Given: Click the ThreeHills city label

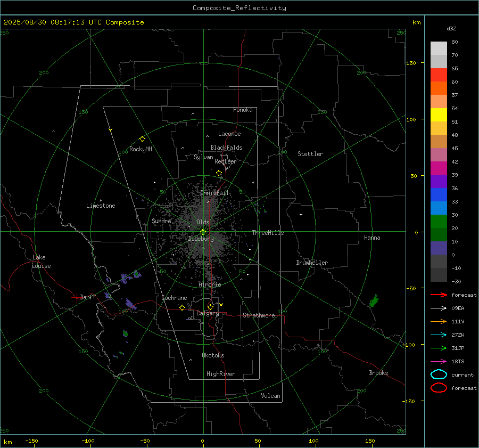Looking at the screenshot, I should [x=268, y=233].
